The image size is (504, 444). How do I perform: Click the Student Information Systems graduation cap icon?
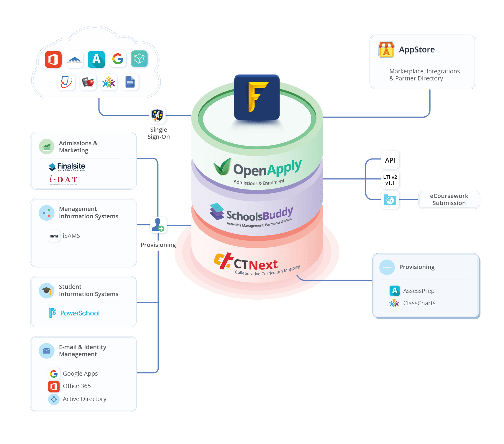47,291
